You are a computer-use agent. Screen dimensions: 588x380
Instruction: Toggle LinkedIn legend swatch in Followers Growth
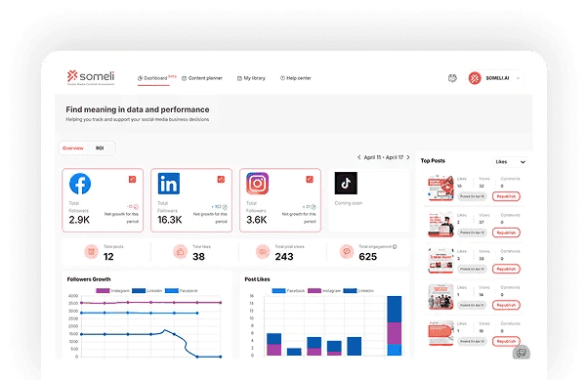coord(139,291)
